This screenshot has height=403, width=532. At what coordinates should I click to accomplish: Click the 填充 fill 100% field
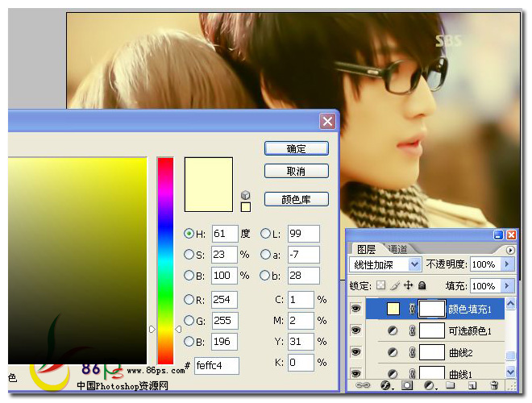(x=485, y=286)
